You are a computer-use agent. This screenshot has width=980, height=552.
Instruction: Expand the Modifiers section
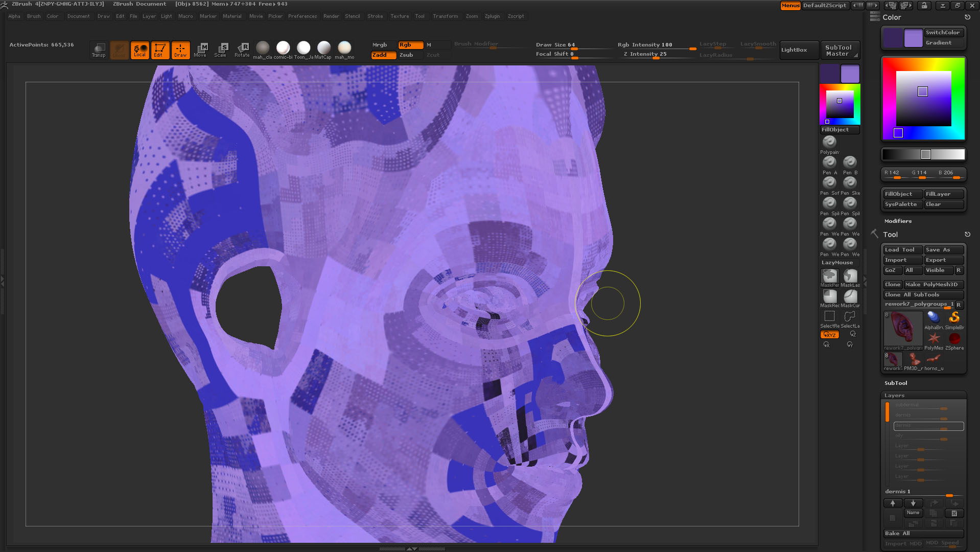[898, 221]
